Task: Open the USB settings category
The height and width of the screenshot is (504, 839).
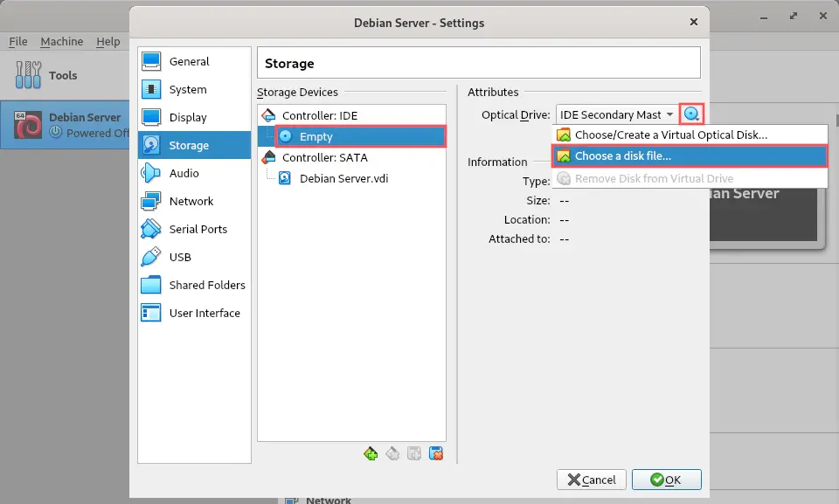Action: click(194, 257)
